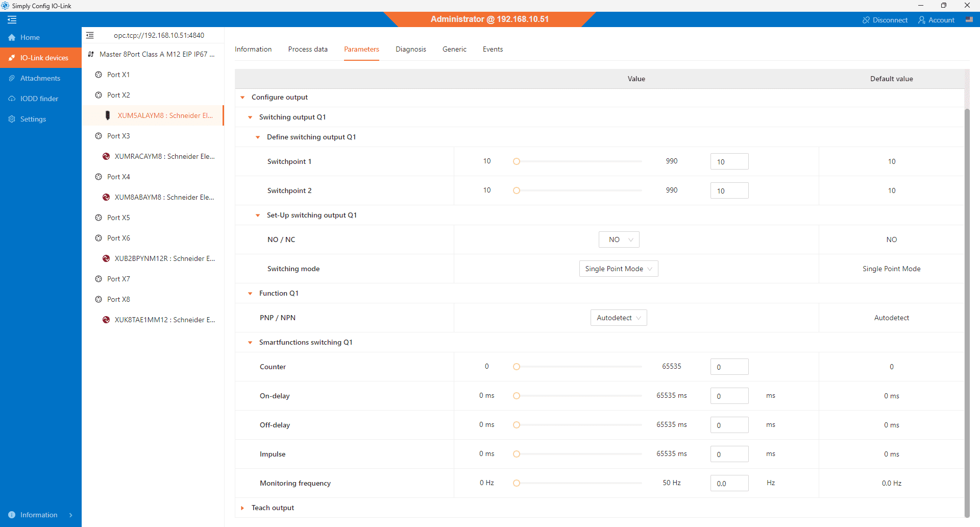Open Settings gear in sidebar

click(12, 119)
